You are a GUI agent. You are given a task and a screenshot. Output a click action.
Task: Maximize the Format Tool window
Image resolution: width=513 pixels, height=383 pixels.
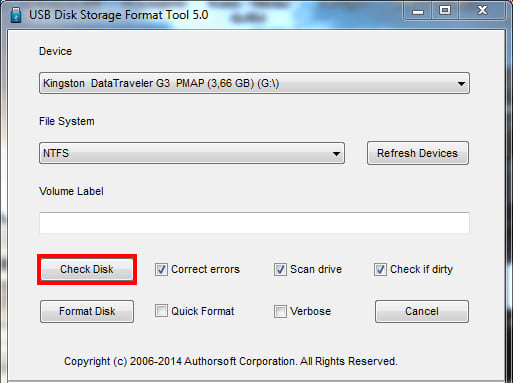pyautogui.click(x=445, y=11)
